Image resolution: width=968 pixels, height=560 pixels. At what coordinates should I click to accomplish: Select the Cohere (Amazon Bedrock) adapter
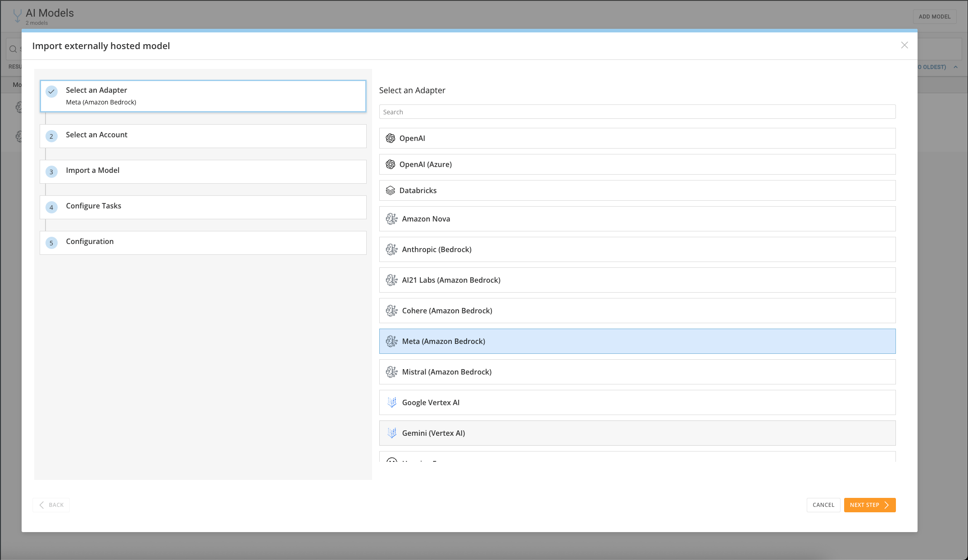tap(637, 311)
